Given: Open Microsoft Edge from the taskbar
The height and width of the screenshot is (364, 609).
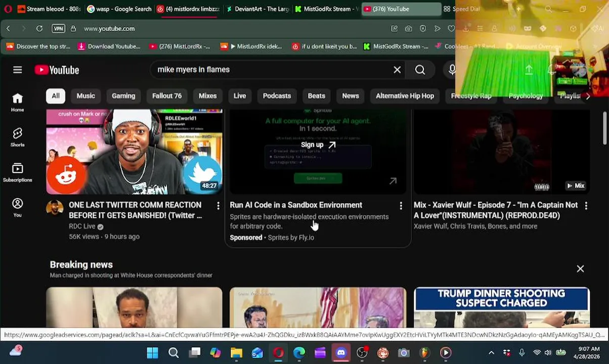Looking at the screenshot, I should (299, 353).
